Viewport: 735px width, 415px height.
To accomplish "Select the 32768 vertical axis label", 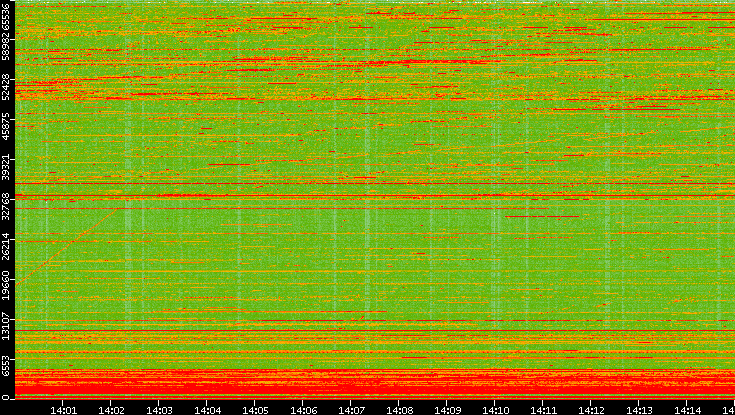I will coord(5,207).
